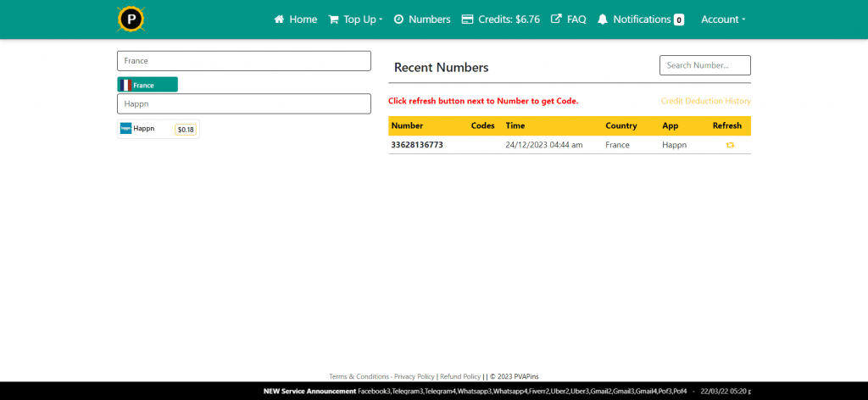Click the Notifications bell icon

click(603, 19)
